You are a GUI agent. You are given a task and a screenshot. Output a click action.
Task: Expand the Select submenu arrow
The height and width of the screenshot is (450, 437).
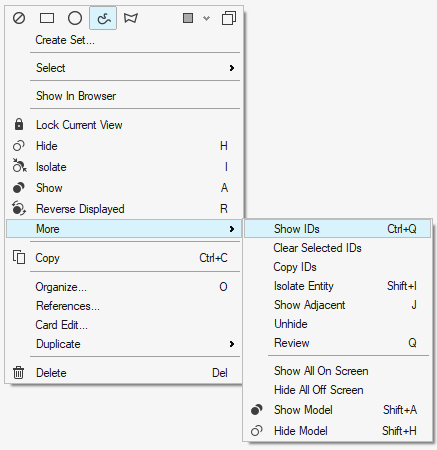coord(232,68)
